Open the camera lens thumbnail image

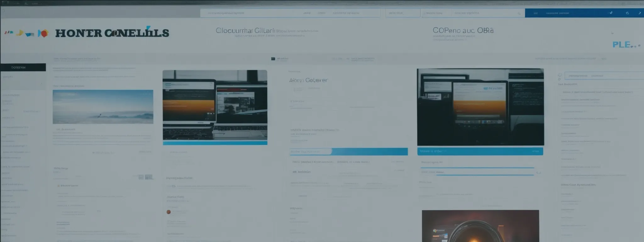(x=480, y=226)
